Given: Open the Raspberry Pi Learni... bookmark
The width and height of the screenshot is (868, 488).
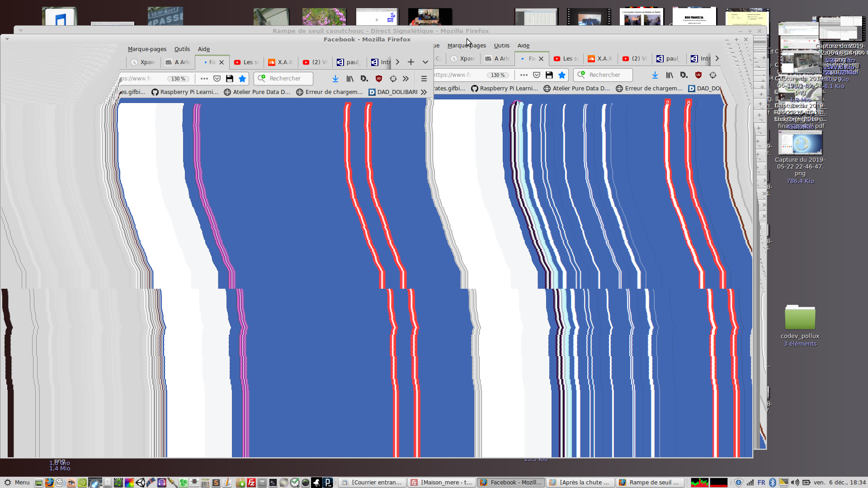Looking at the screenshot, I should coord(185,92).
